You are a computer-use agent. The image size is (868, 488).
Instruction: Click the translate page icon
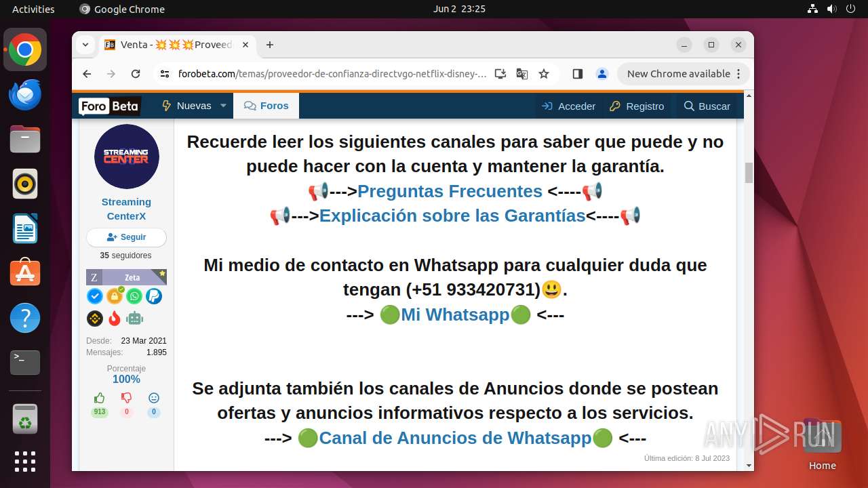522,74
